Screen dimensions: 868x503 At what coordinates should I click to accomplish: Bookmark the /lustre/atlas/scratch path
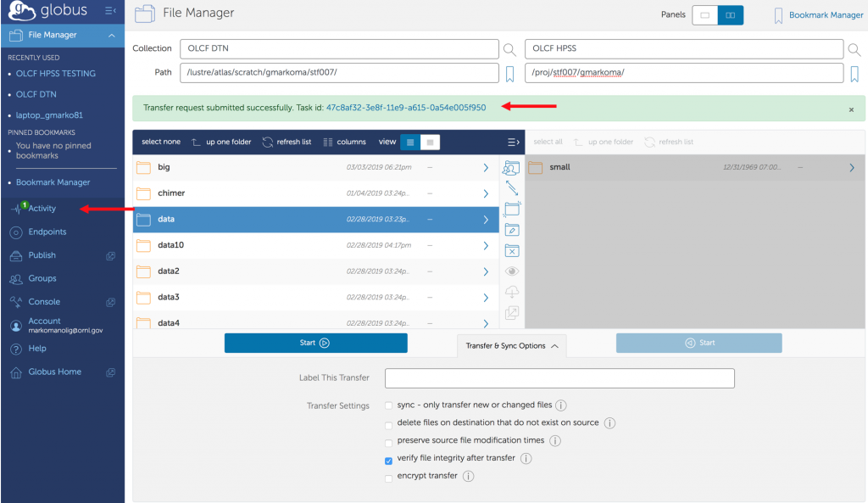click(x=509, y=74)
